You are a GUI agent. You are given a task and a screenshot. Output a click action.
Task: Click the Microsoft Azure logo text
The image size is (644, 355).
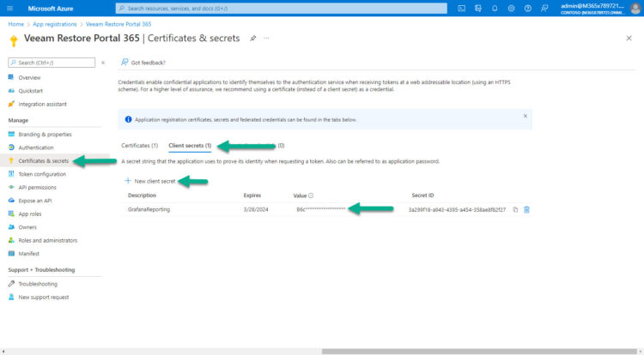(x=51, y=9)
